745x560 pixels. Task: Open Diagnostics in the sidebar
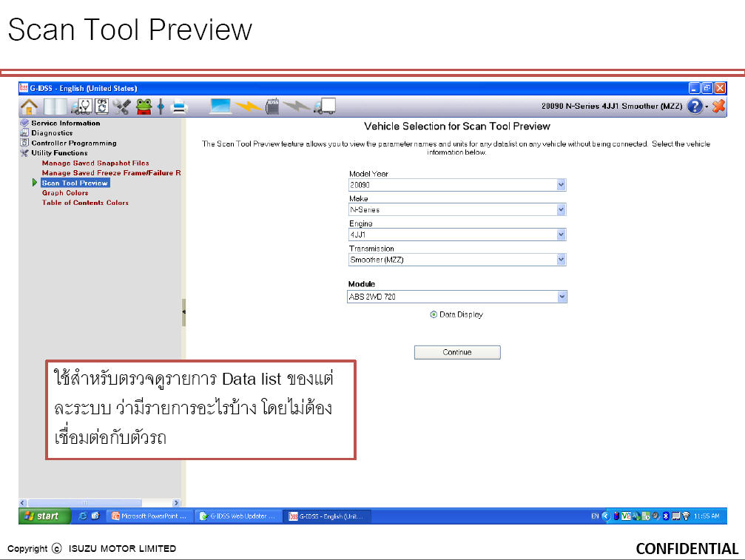pos(52,133)
